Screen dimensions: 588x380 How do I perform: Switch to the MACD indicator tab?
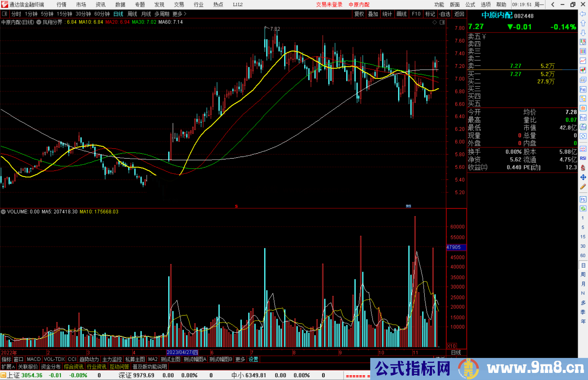(x=34, y=359)
